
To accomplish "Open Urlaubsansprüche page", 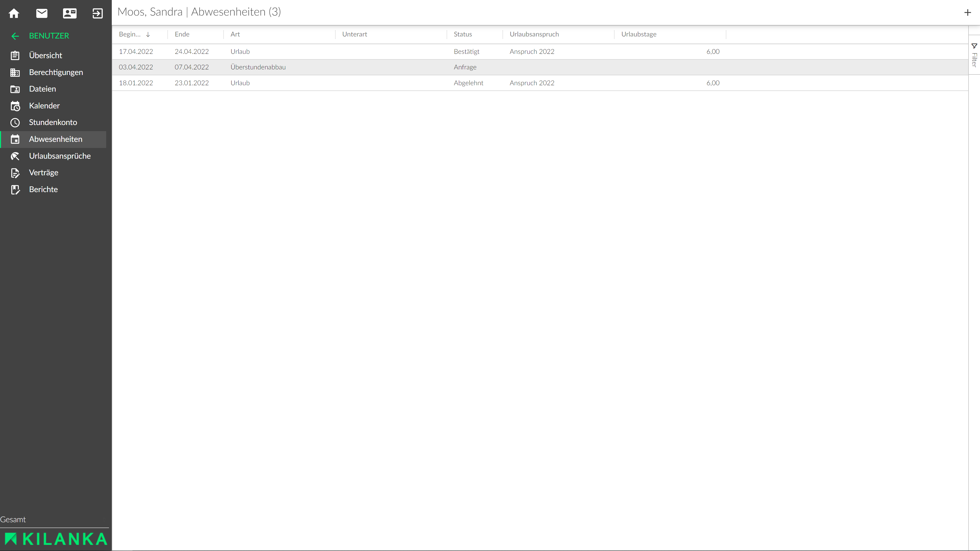I will tap(60, 156).
